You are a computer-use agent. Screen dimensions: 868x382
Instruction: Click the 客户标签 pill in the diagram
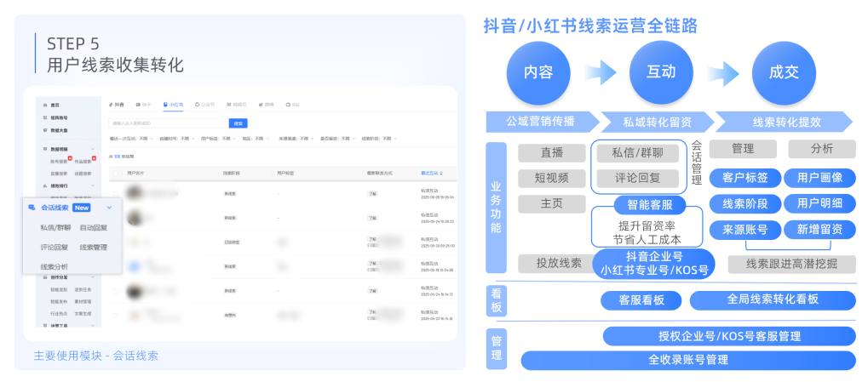tap(745, 178)
